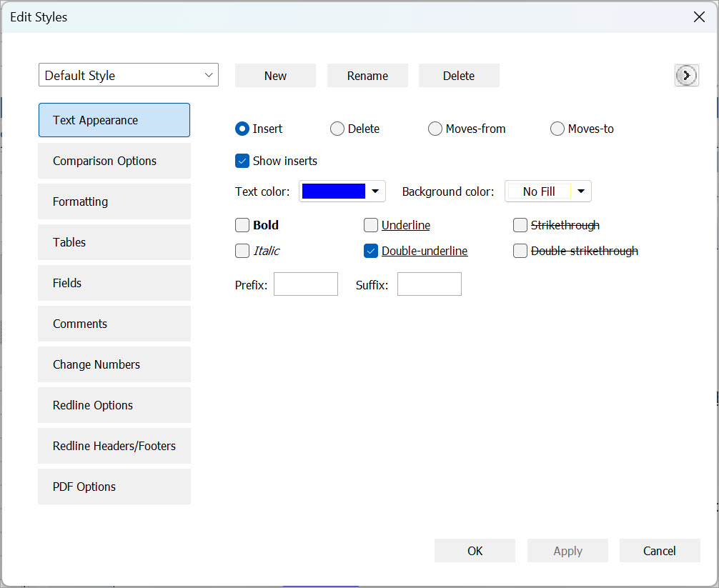Choose the Moves-to radio option
Screen dimensions: 719x588
point(557,129)
